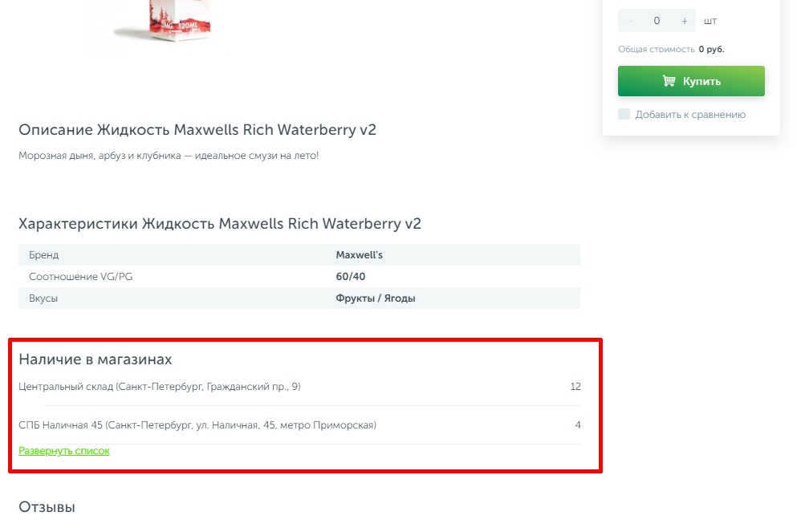This screenshot has height=532, width=797.
Task: Click the Бренд row label
Action: click(43, 255)
